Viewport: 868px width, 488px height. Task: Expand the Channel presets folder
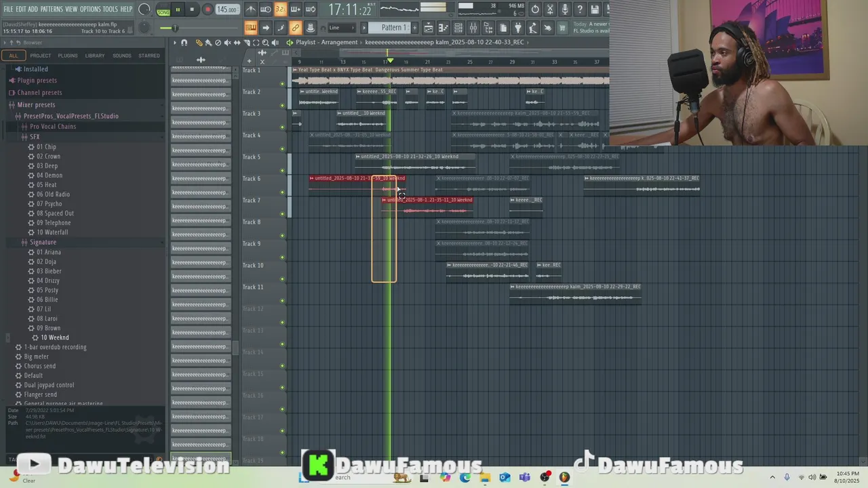[39, 93]
